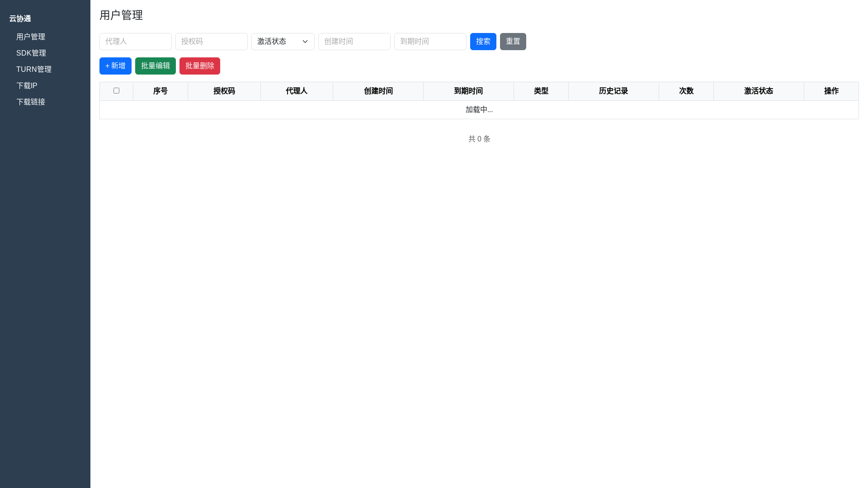The width and height of the screenshot is (868, 488).
Task: Open 下载IP in the sidebar
Action: pyautogui.click(x=27, y=86)
